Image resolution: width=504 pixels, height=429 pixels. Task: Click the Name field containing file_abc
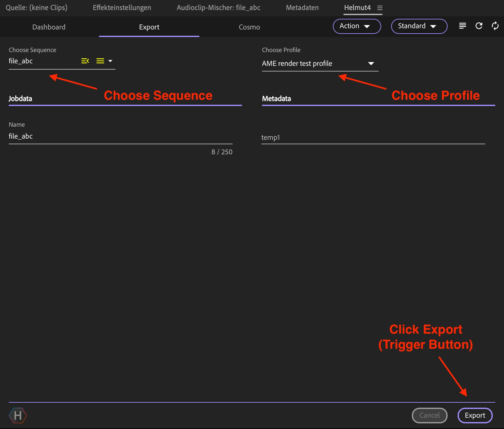coord(120,136)
